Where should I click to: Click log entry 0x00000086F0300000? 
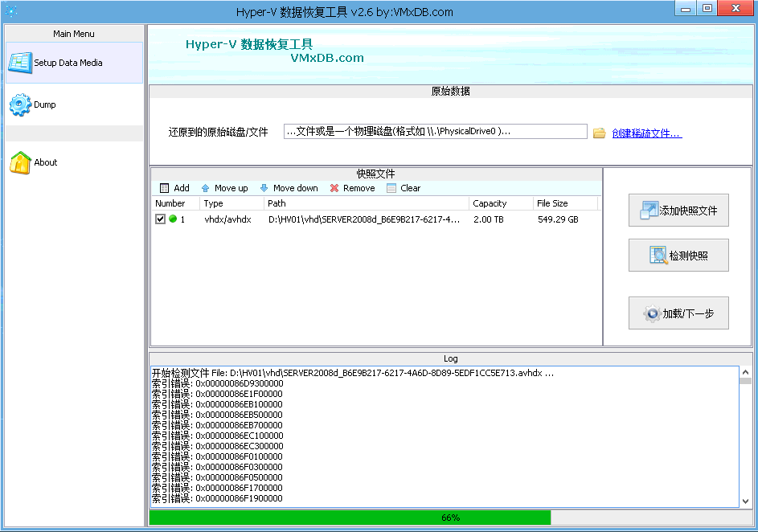(x=218, y=467)
